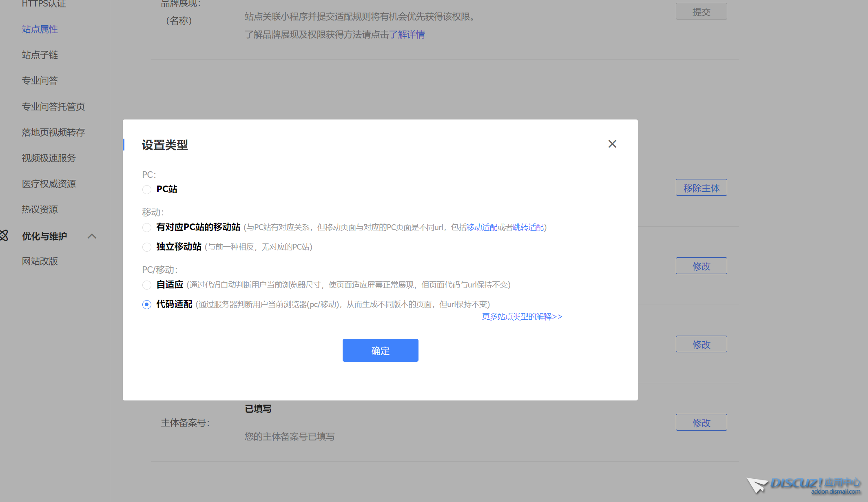
Task: Select 独立移动站 radio button
Action: tap(146, 247)
